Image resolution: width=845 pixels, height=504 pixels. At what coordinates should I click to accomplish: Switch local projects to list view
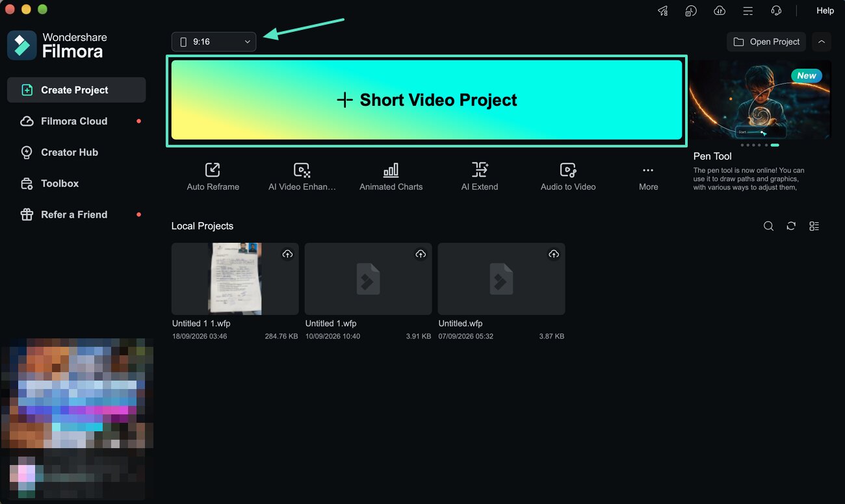[814, 226]
